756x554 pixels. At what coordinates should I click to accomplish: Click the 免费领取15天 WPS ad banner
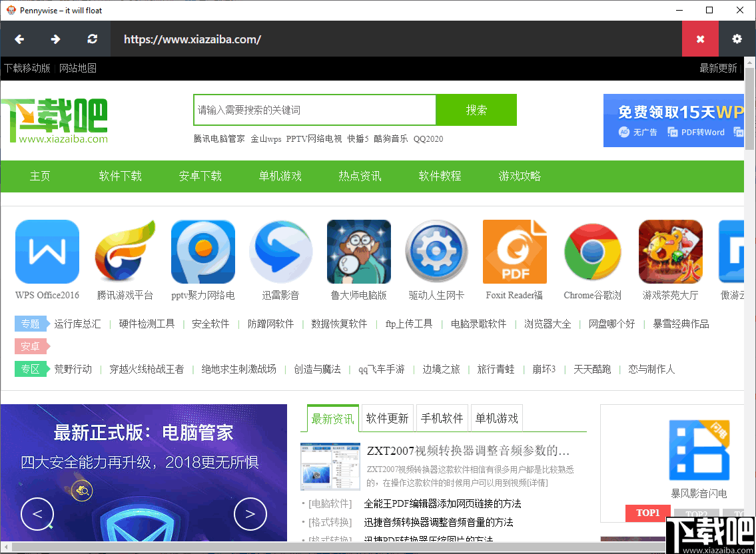tap(673, 121)
